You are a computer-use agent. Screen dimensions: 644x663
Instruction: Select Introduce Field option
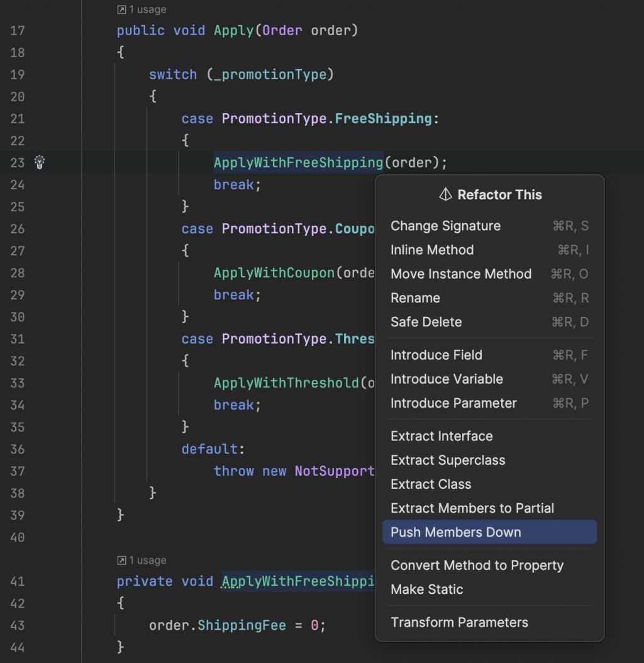point(436,355)
